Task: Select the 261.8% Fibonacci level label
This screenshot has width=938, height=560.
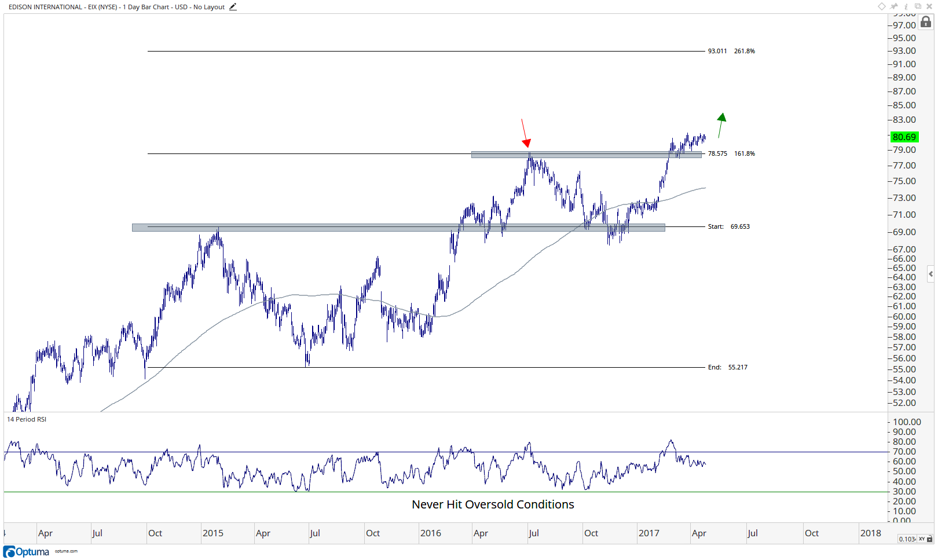Action: tap(745, 51)
